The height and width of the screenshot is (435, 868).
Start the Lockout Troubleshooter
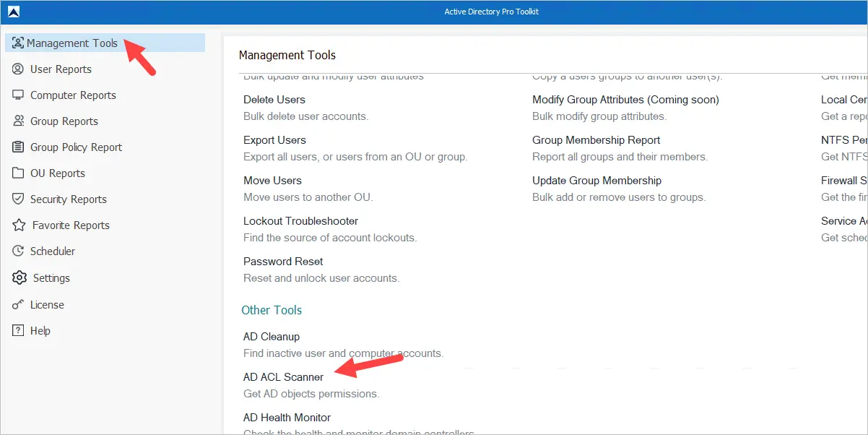pyautogui.click(x=300, y=221)
